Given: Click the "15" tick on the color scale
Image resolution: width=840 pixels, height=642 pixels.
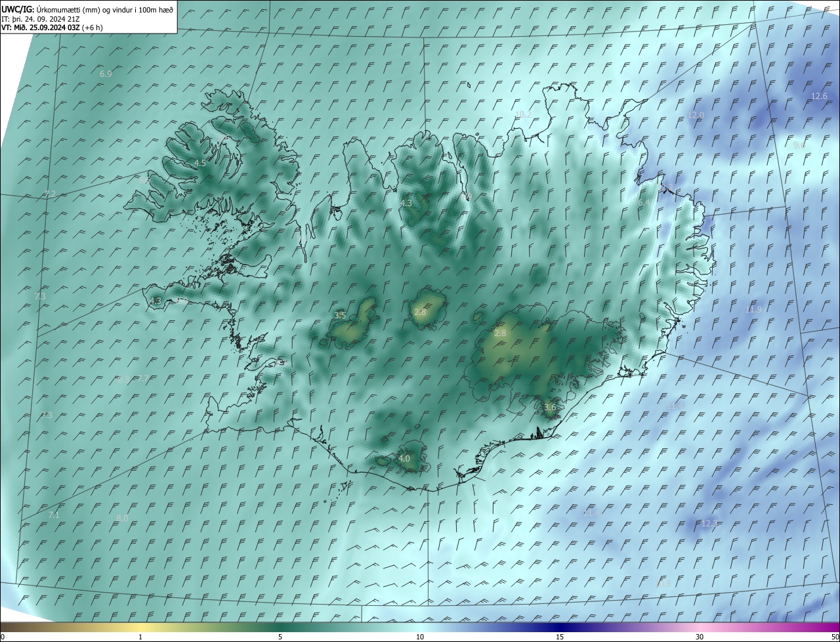Looking at the screenshot, I should pyautogui.click(x=560, y=637).
